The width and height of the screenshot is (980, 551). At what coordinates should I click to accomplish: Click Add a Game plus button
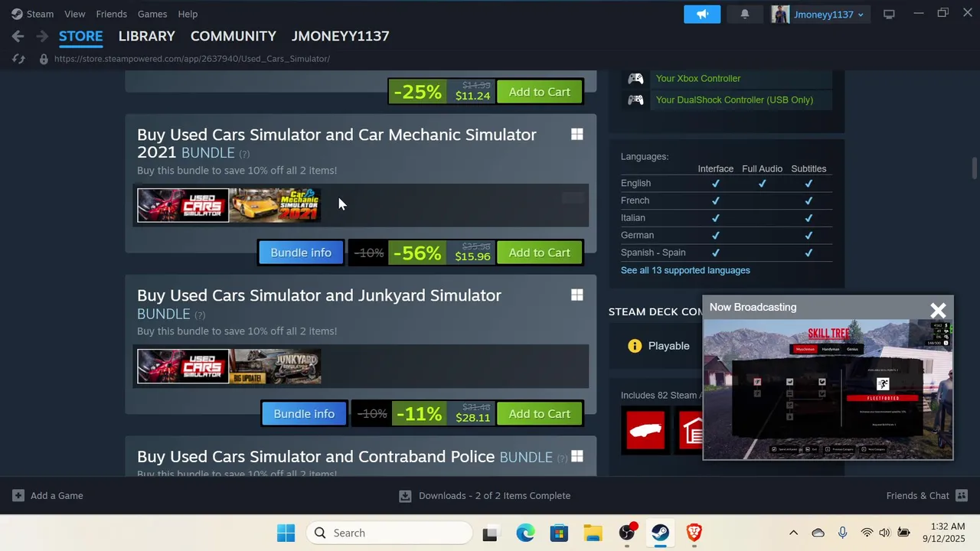[18, 495]
